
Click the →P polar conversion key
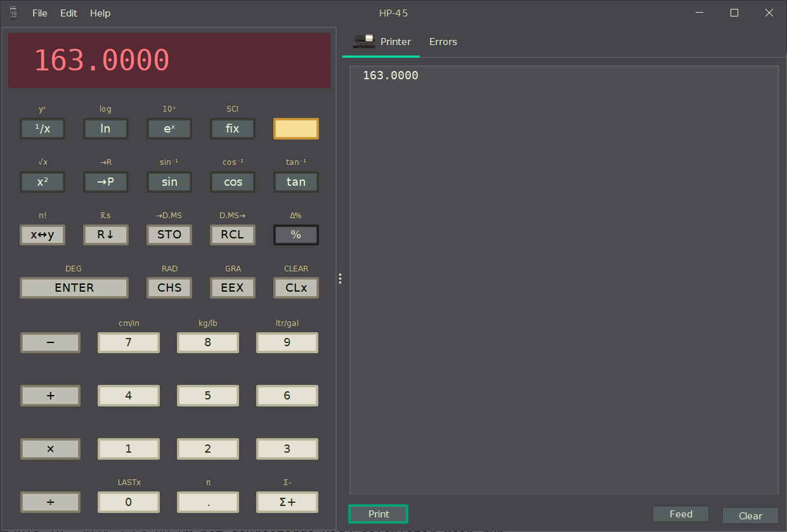[106, 182]
